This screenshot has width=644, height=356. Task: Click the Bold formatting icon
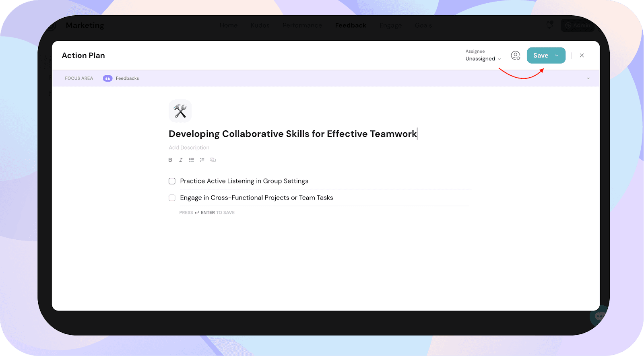170,160
